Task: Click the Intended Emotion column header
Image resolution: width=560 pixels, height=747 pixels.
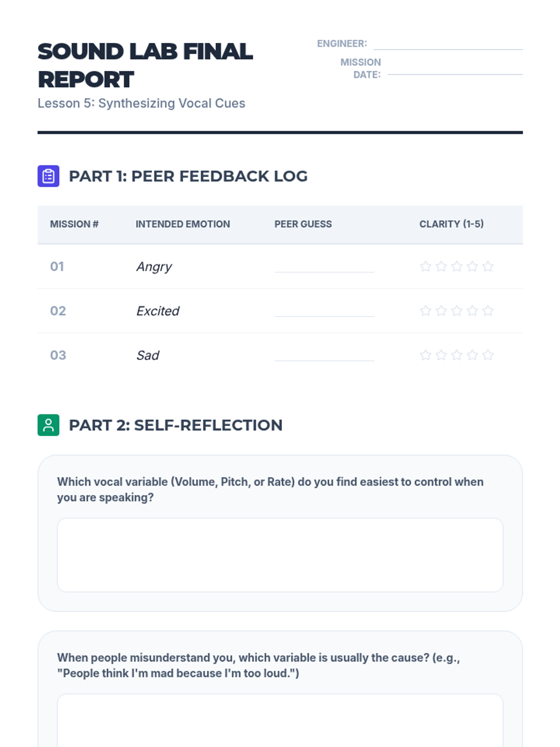Action: [x=182, y=224]
